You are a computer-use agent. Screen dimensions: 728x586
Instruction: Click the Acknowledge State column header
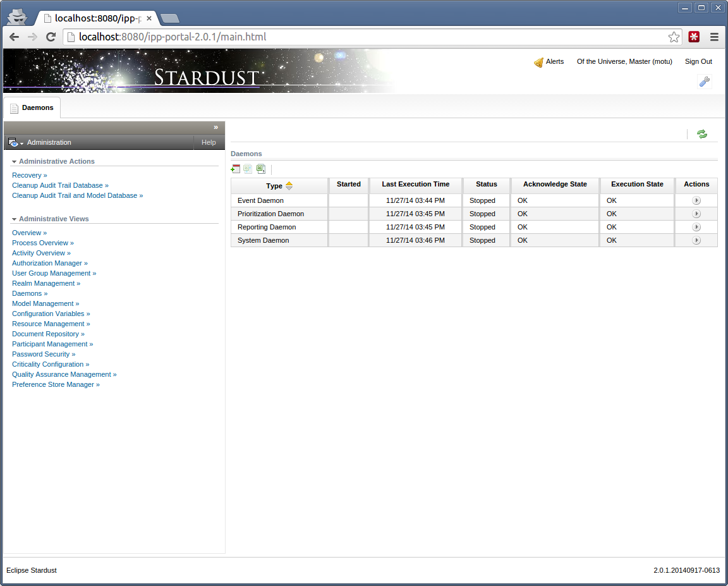coord(555,185)
